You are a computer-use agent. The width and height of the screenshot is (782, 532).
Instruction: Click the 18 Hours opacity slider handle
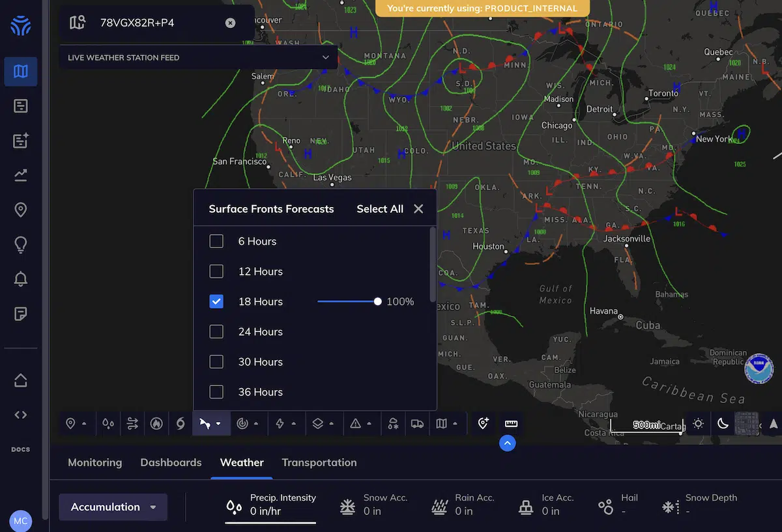(378, 301)
